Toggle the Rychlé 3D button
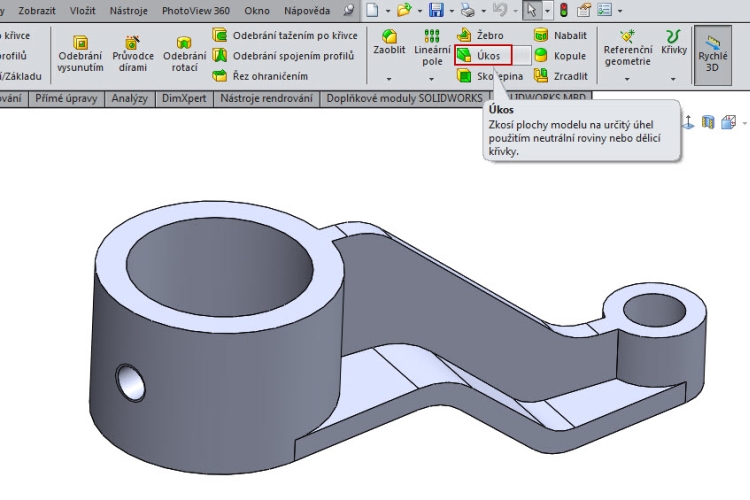Screen dimensions: 750x500 [x=713, y=56]
